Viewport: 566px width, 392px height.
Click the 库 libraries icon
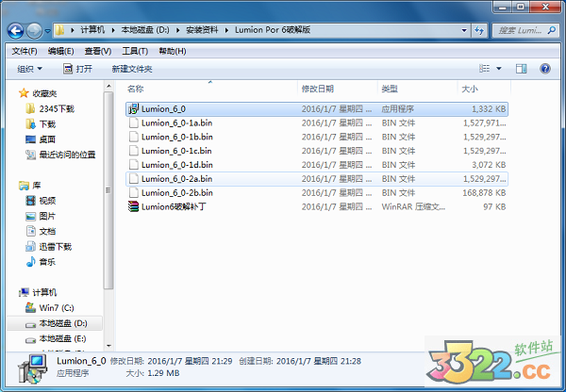pos(24,186)
